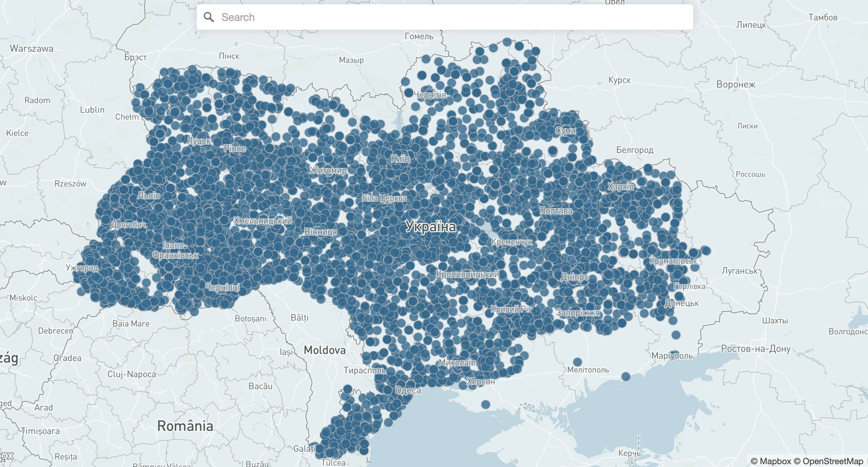Click the Гомель city label
The width and height of the screenshot is (868, 467).
[x=419, y=37]
